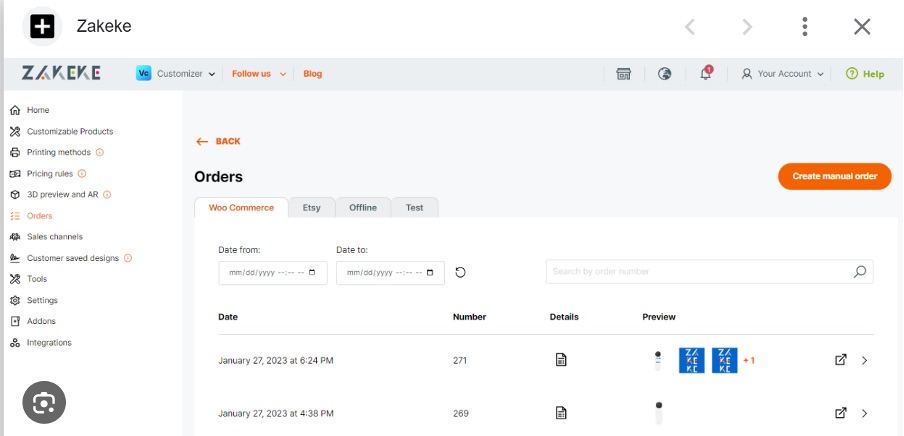
Task: Click the refresh icon beside date filters
Action: tap(460, 272)
